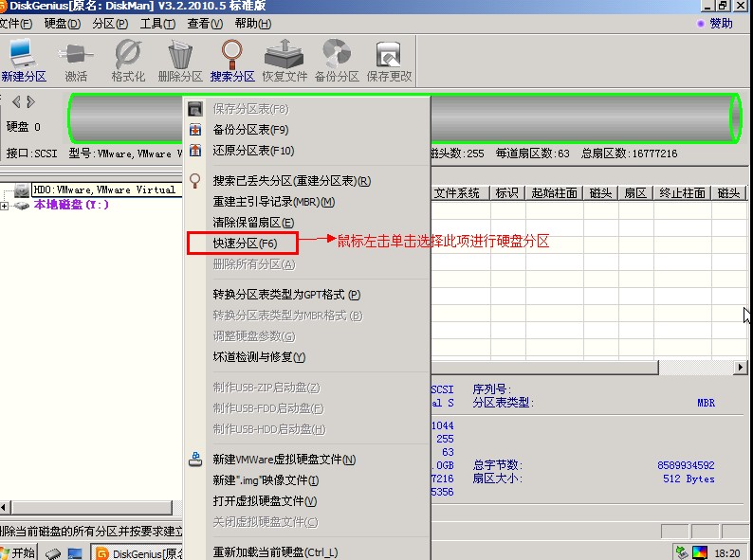Click the 搜索分区 magnifier icon
753x560 pixels.
[x=232, y=61]
